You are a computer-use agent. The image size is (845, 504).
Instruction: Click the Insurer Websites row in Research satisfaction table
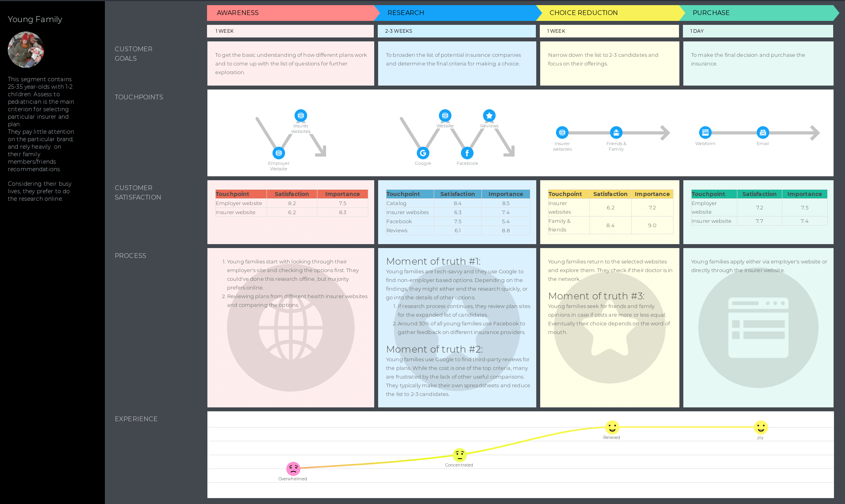coord(457,212)
